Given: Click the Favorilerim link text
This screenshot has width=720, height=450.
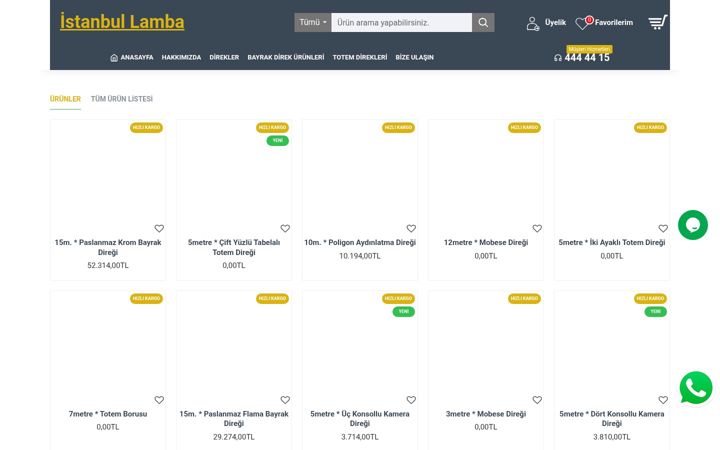Looking at the screenshot, I should [x=614, y=22].
